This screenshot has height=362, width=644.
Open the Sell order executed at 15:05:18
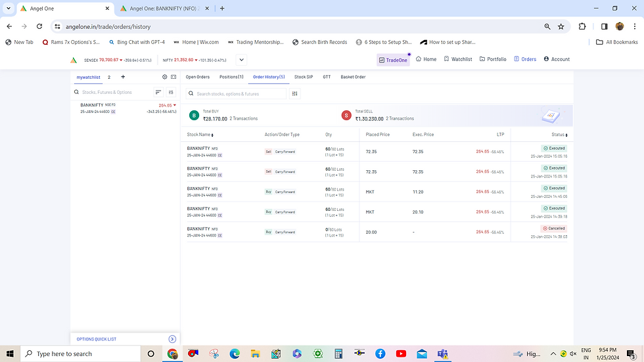pos(377,152)
